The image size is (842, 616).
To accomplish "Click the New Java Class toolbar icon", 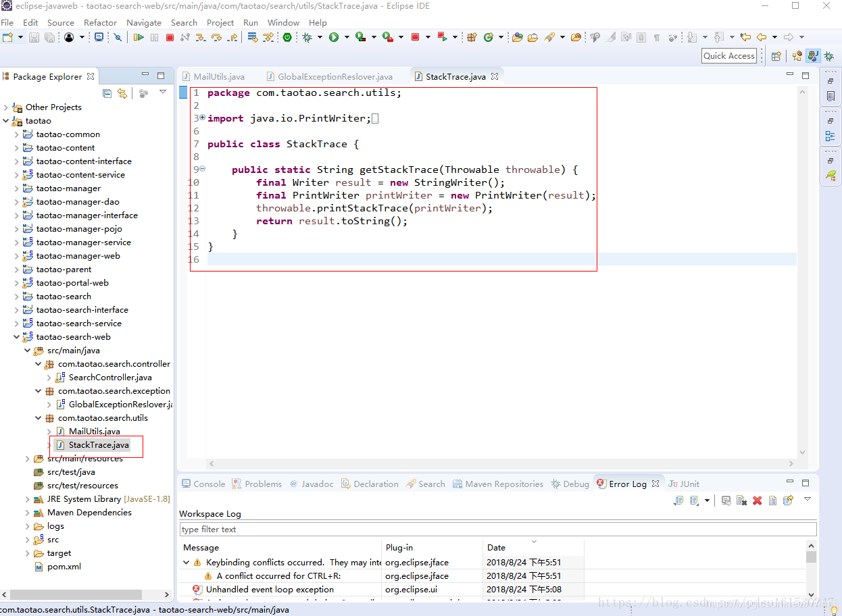I will pos(488,37).
